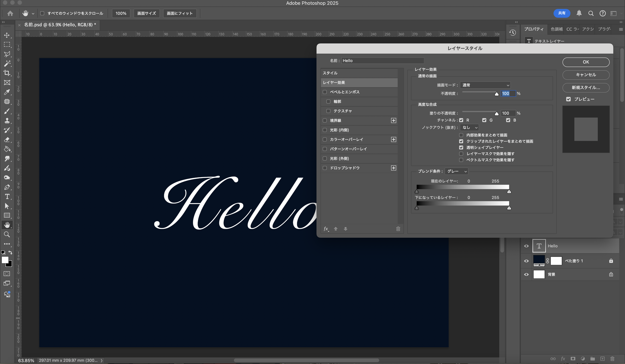Select the Rectangular Marquee tool
Viewport: 625px width, 364px height.
tap(7, 45)
